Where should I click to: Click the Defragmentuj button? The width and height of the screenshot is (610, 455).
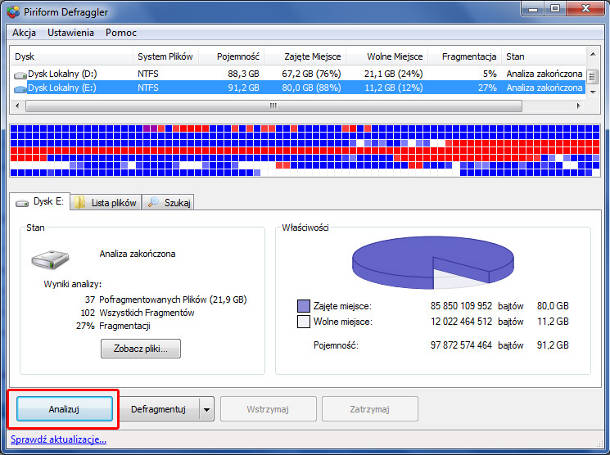pos(158,409)
